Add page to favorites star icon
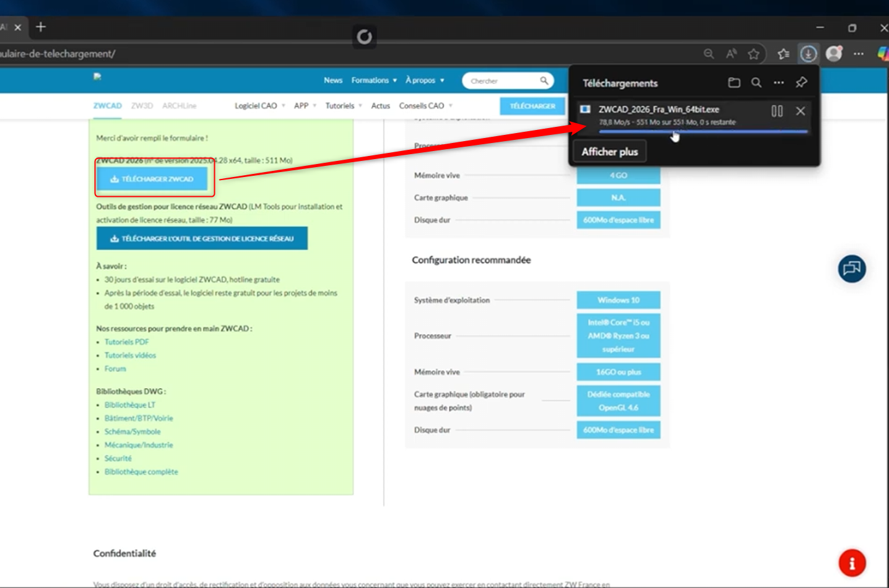 pos(753,54)
